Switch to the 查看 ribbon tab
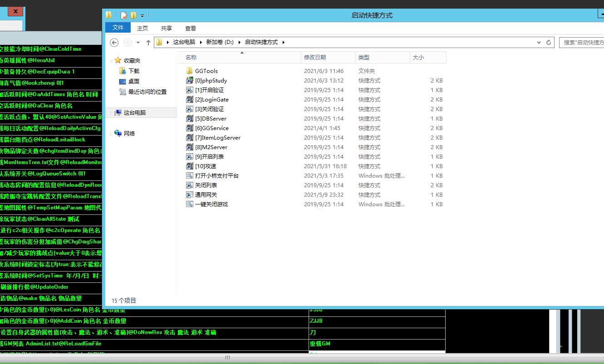The height and width of the screenshot is (364, 604). click(191, 28)
